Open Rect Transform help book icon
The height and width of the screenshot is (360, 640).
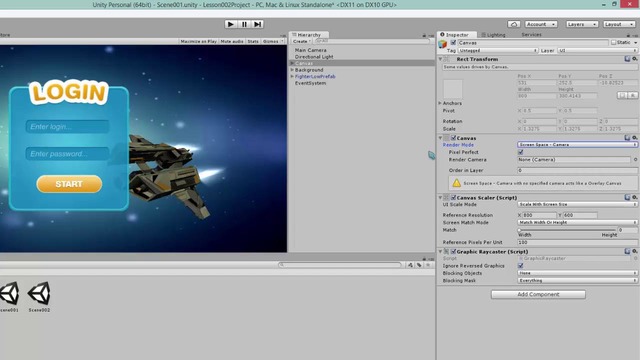(x=627, y=59)
